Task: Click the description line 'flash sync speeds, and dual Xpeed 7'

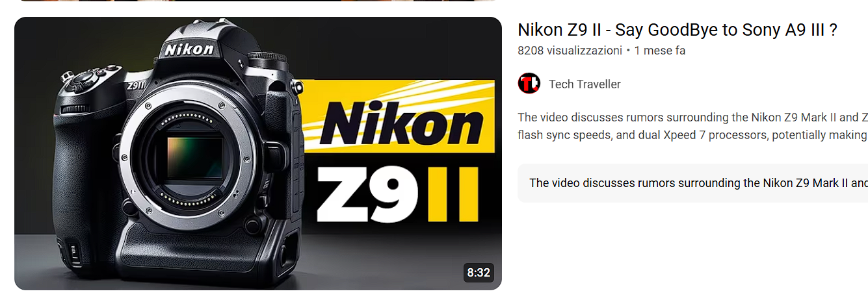Action: [x=692, y=135]
